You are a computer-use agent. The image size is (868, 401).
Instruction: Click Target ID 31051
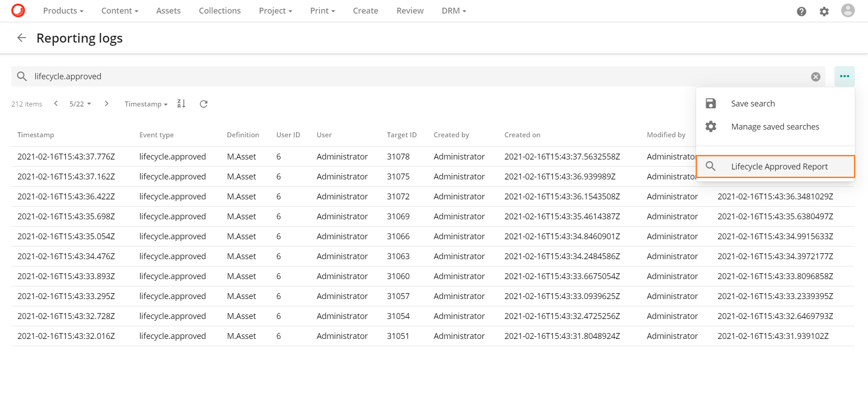coord(398,336)
